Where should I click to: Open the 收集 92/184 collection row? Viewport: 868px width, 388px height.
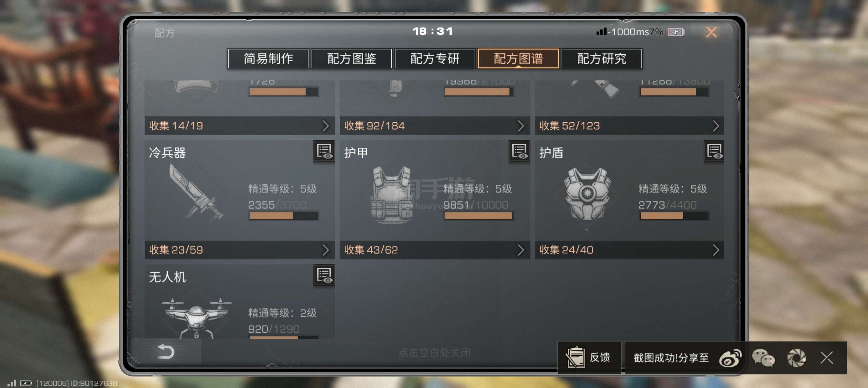point(435,126)
